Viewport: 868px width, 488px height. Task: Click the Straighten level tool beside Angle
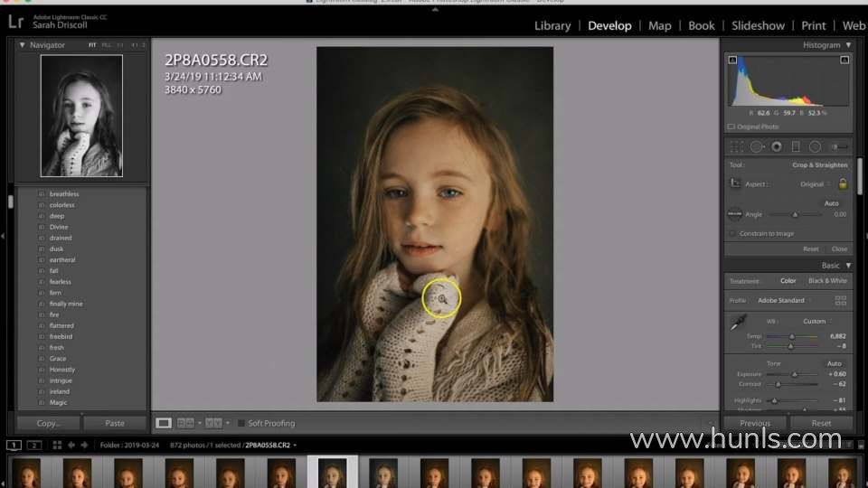[x=735, y=214]
